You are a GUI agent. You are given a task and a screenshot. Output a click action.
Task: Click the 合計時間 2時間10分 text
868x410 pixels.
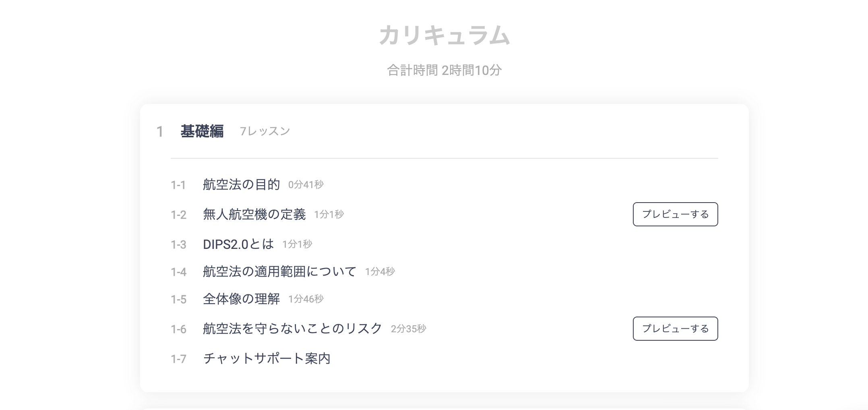point(444,70)
